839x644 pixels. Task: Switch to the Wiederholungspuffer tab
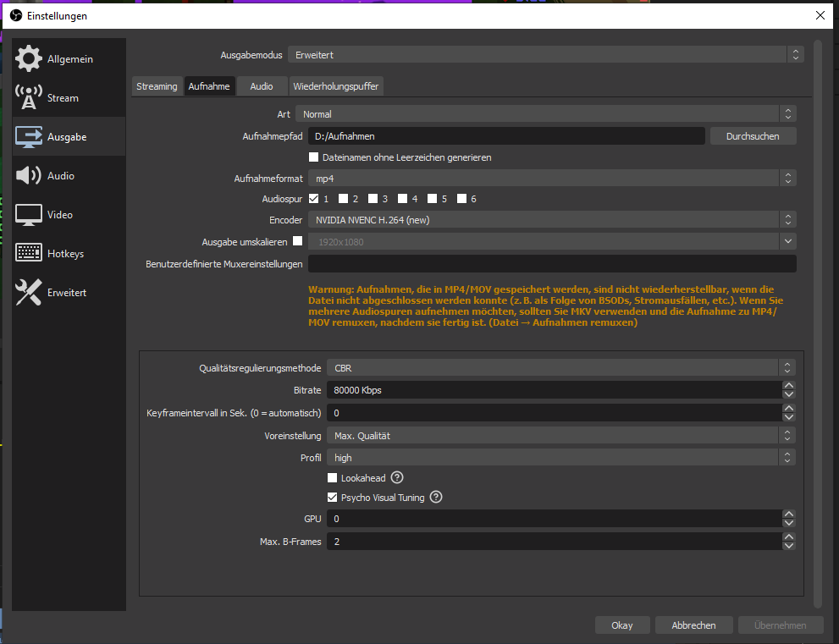(x=336, y=86)
